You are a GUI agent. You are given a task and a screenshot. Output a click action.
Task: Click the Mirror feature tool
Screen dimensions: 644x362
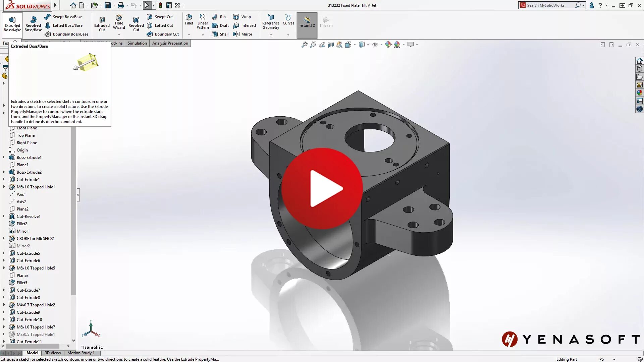(243, 34)
